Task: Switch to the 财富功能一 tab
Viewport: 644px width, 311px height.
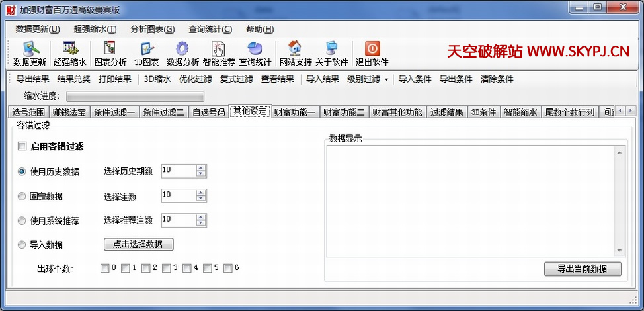Action: pyautogui.click(x=295, y=112)
